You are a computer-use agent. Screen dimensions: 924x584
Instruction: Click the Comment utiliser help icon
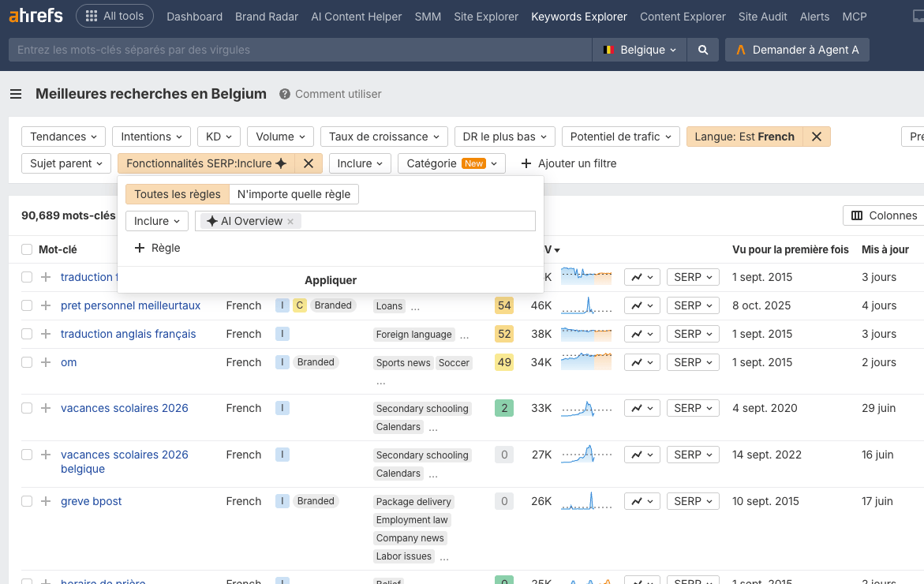[285, 94]
